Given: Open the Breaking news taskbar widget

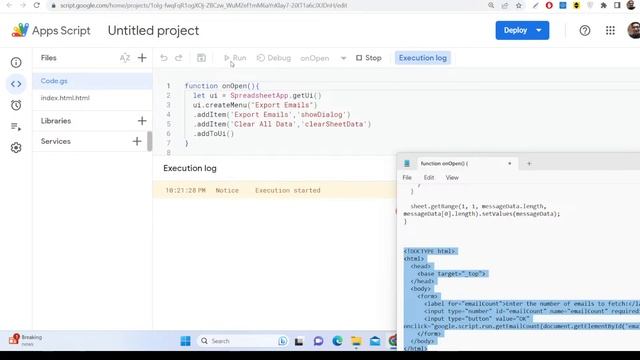Looking at the screenshot, I should click(x=25, y=340).
